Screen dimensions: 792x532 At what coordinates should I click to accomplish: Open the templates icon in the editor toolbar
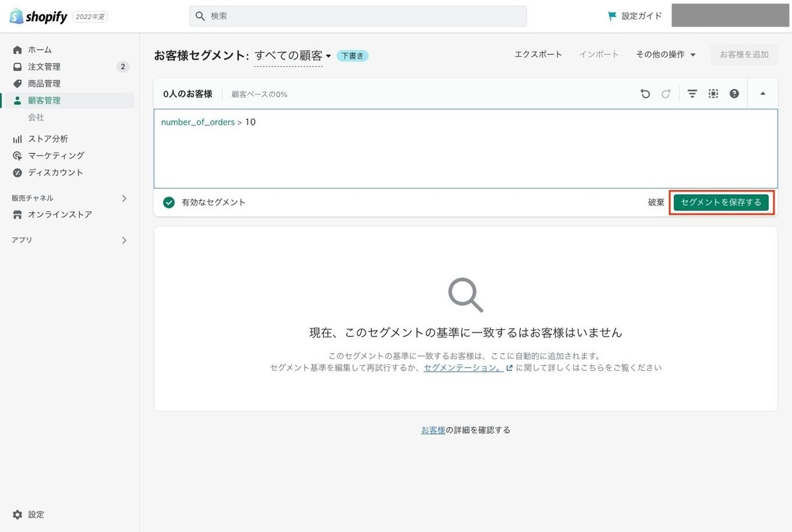713,94
